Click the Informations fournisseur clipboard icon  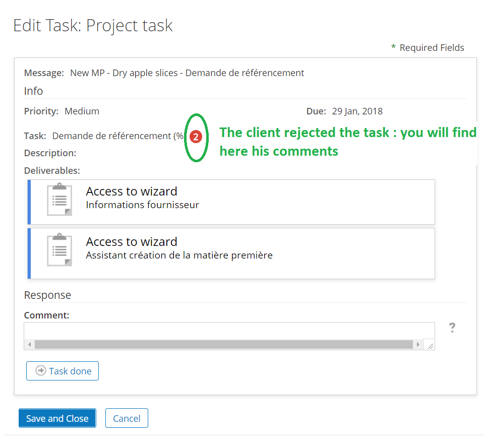coord(59,200)
